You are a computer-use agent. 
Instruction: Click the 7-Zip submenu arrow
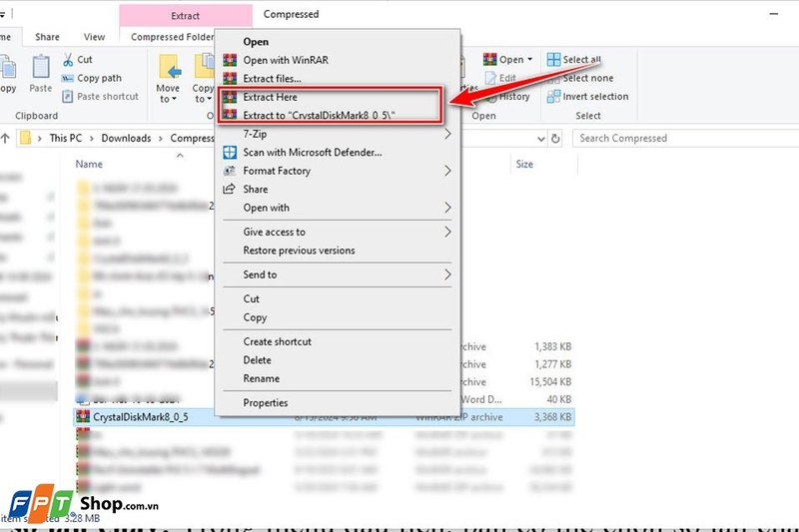click(x=447, y=134)
